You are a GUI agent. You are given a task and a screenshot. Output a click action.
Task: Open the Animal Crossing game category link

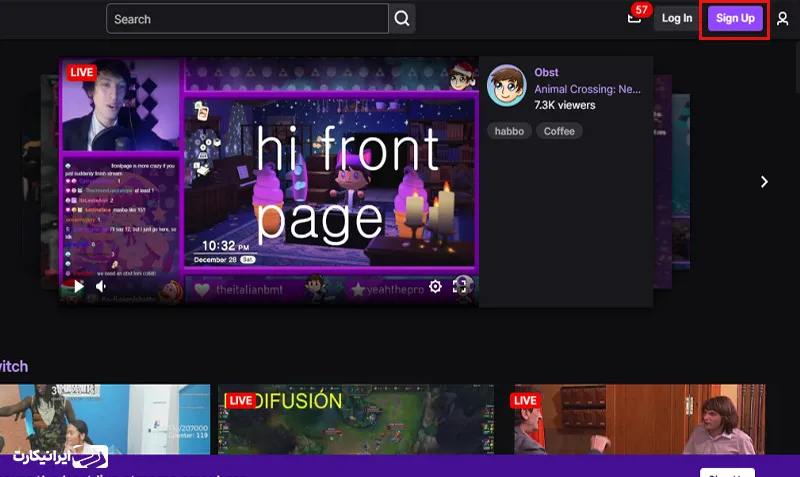[x=587, y=89]
